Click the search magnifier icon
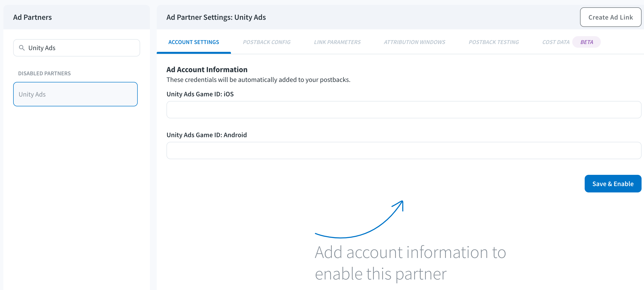Viewport: 644px width, 290px height. point(22,48)
